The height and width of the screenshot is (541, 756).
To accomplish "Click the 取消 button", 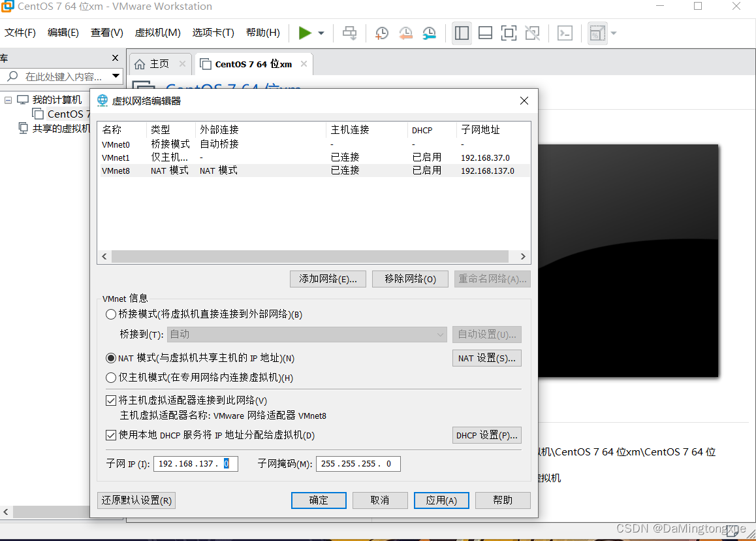I will (380, 500).
